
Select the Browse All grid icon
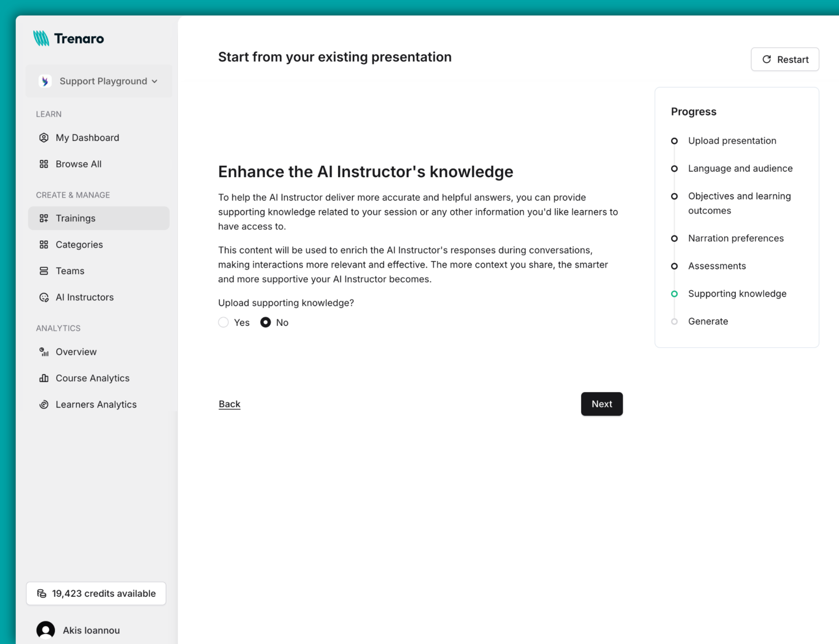point(44,164)
